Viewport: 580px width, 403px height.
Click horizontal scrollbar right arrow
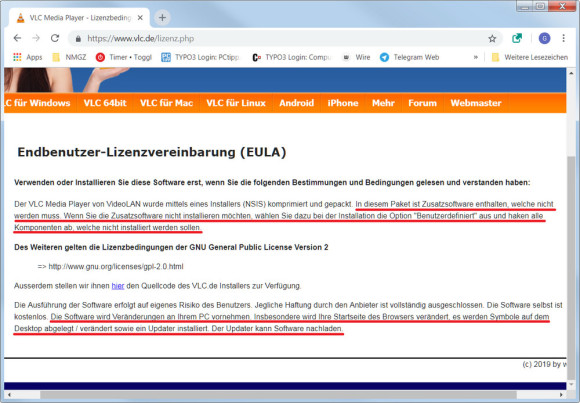[x=561, y=395]
